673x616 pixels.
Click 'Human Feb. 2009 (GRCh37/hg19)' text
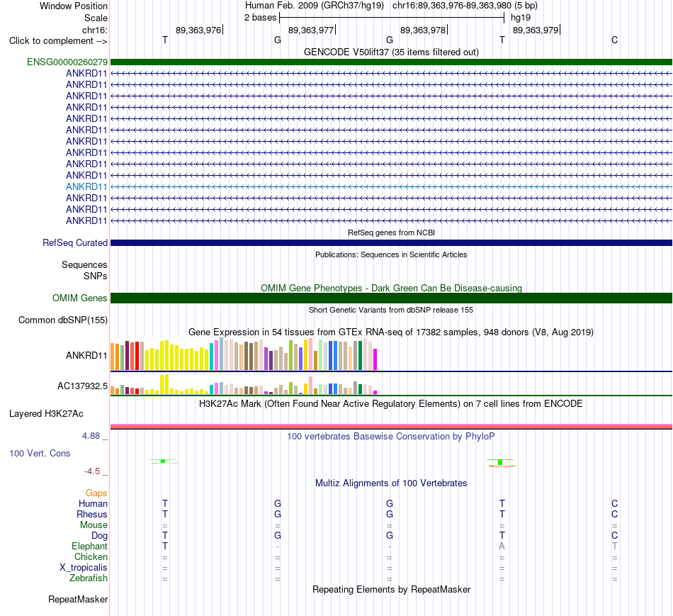[x=314, y=6]
